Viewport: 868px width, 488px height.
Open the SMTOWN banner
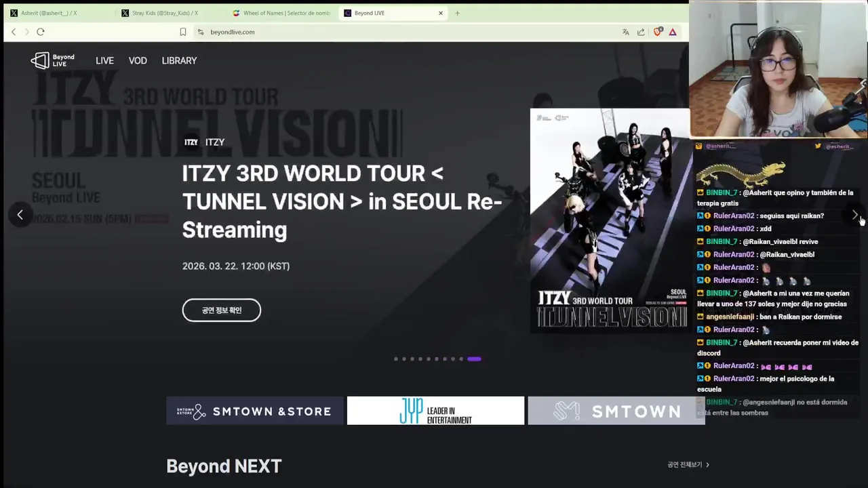(x=616, y=411)
